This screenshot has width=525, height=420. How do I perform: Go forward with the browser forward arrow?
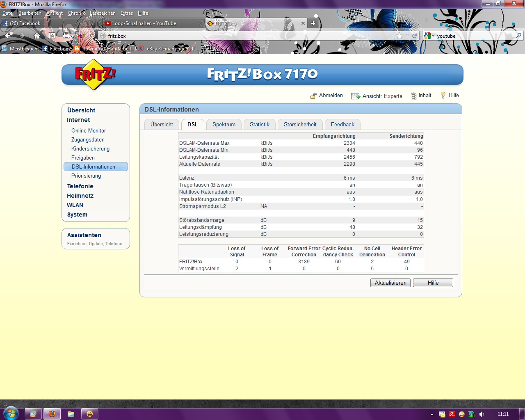[22, 36]
